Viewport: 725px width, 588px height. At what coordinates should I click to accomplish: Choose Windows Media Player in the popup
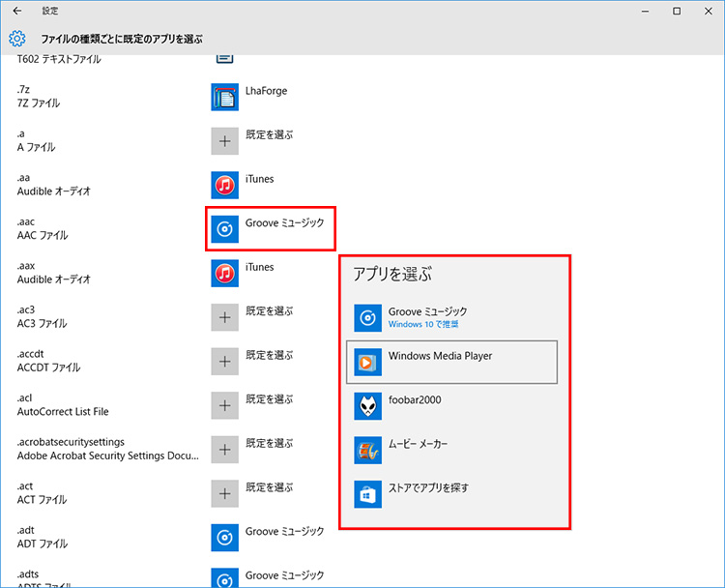pyautogui.click(x=451, y=362)
